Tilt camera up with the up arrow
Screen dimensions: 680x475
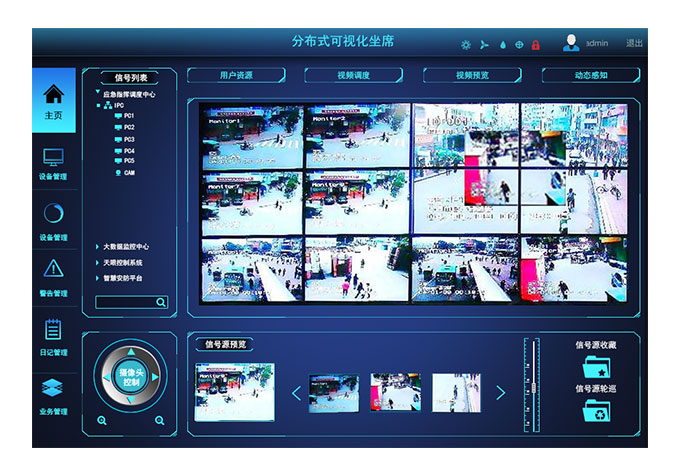[131, 351]
